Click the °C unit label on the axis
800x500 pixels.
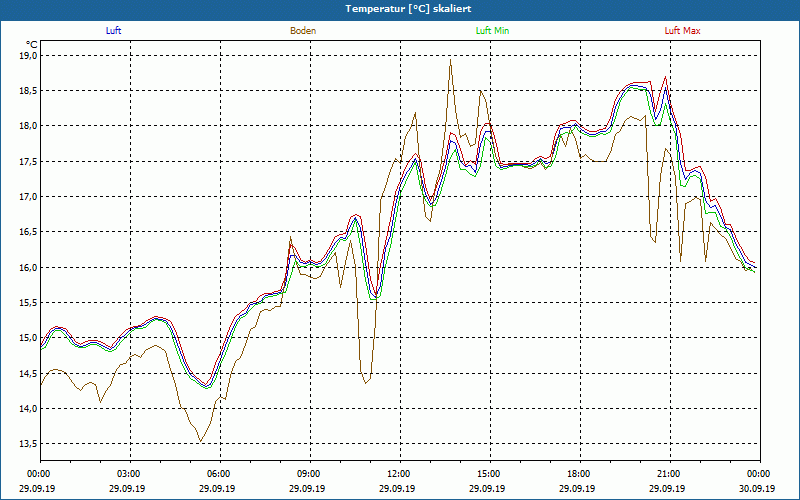click(32, 45)
